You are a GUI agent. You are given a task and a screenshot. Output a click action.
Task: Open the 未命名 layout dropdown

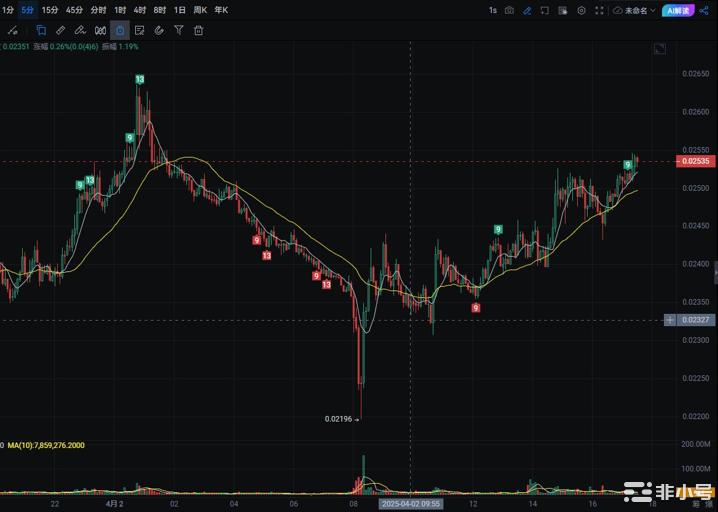[x=638, y=10]
